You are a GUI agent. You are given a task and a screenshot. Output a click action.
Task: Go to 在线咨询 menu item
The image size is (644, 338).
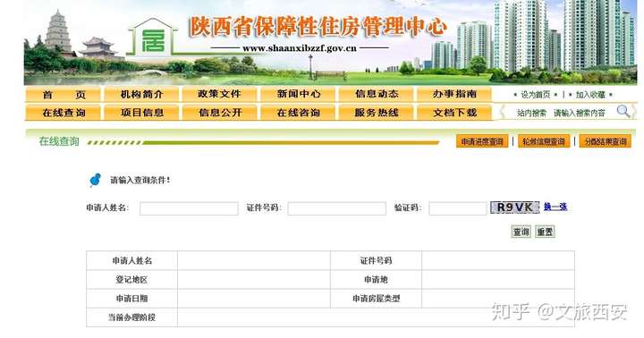point(298,113)
